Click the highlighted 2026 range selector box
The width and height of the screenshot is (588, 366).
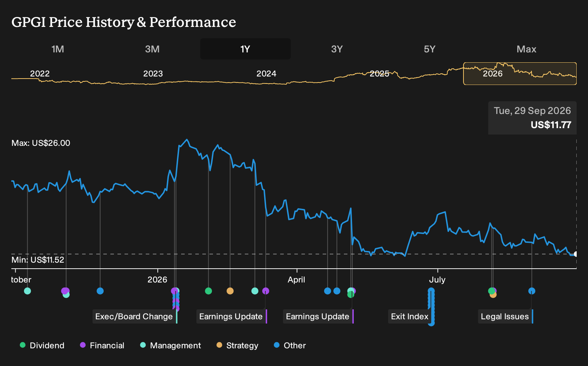click(x=520, y=74)
